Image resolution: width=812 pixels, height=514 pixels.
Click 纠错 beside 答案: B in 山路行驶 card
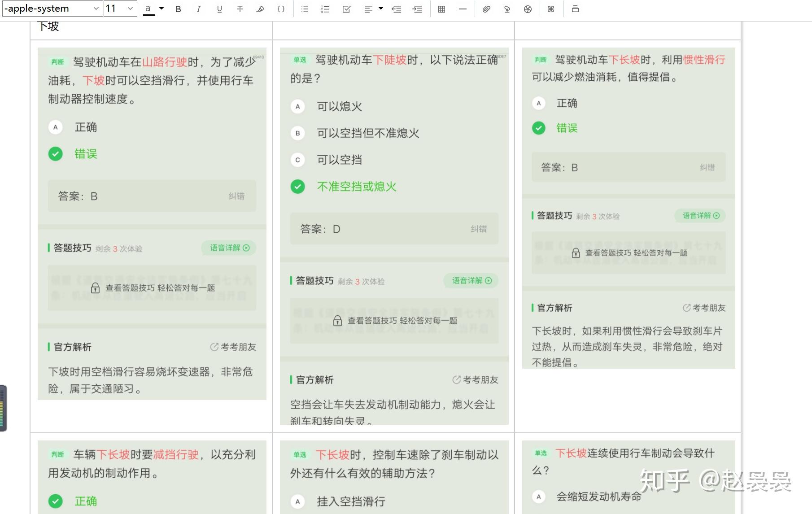[236, 196]
